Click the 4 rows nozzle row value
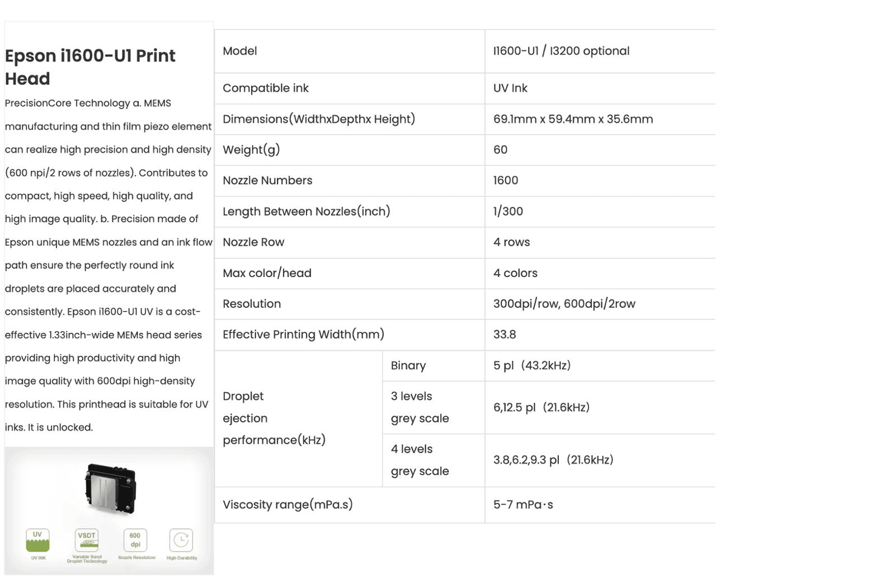 [x=511, y=242]
